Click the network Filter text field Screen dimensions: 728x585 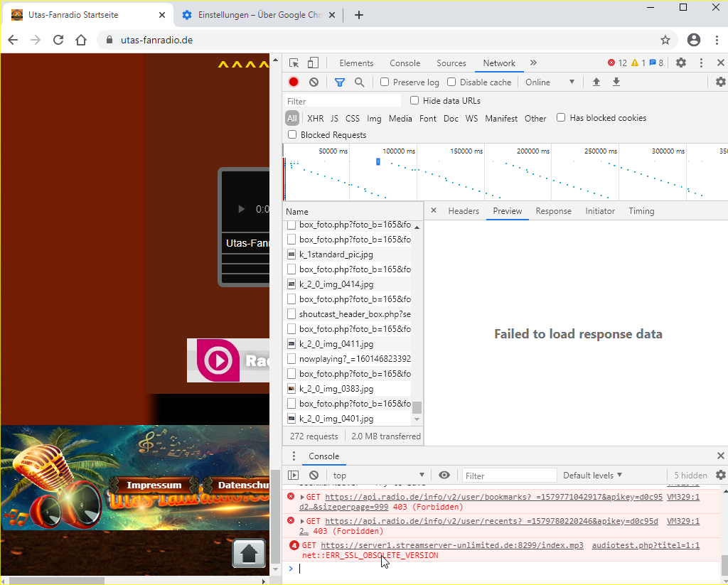(343, 101)
